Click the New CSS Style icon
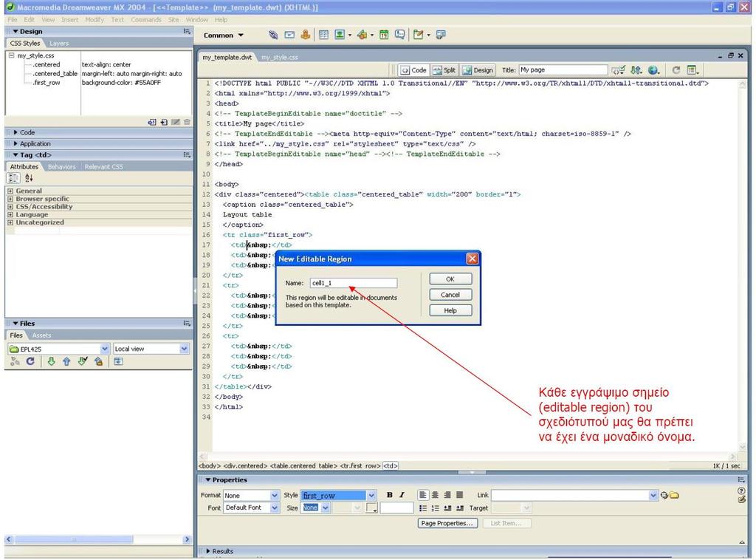The image size is (756, 560). click(x=164, y=123)
